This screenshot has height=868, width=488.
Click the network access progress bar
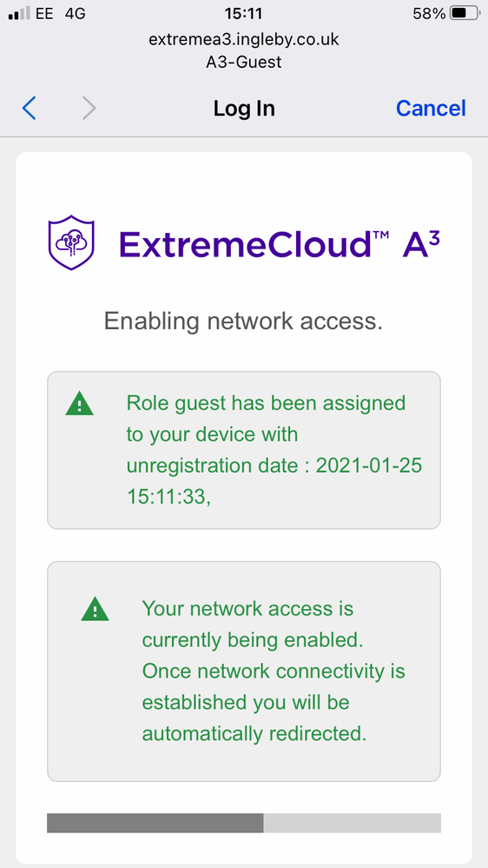(x=244, y=823)
